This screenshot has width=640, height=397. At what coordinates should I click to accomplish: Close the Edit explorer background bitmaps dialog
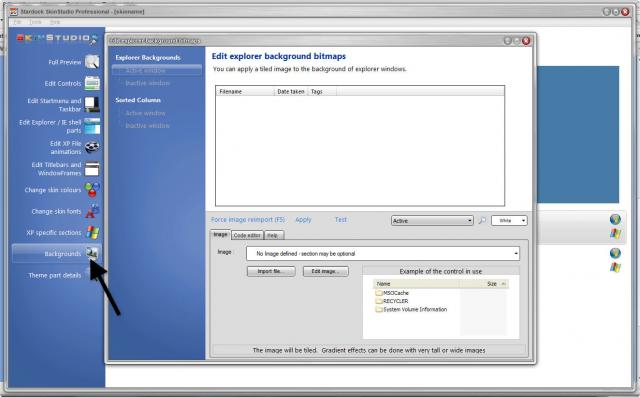click(x=527, y=41)
